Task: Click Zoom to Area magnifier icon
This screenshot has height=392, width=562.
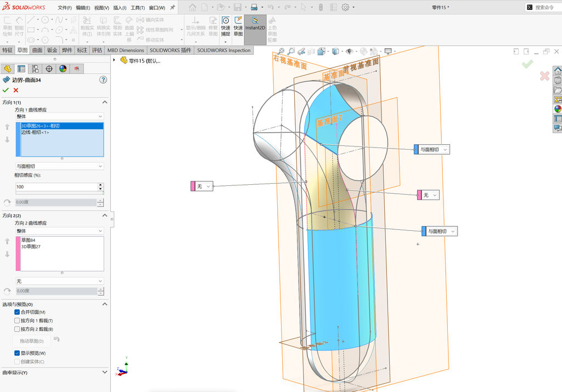Action: click(x=291, y=52)
